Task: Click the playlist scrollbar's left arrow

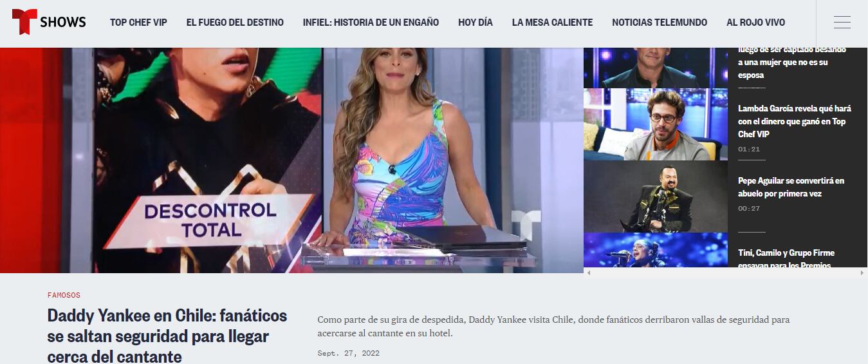Action: coord(589,273)
